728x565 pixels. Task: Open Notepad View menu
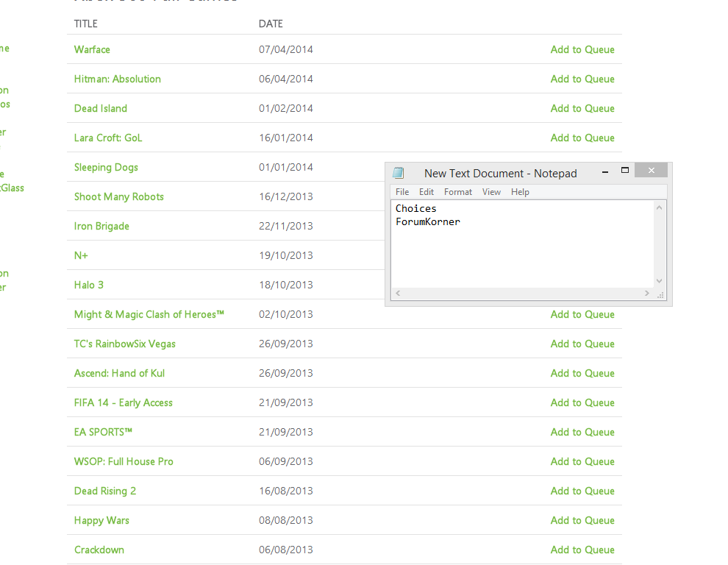[491, 192]
